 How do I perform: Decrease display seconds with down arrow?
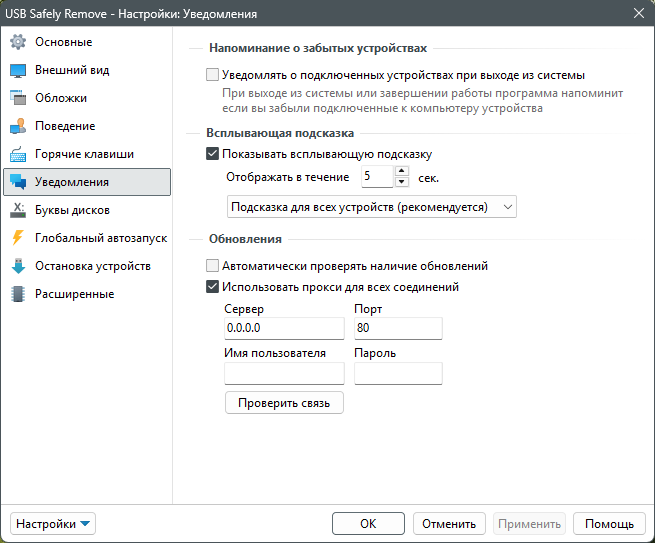coord(401,182)
